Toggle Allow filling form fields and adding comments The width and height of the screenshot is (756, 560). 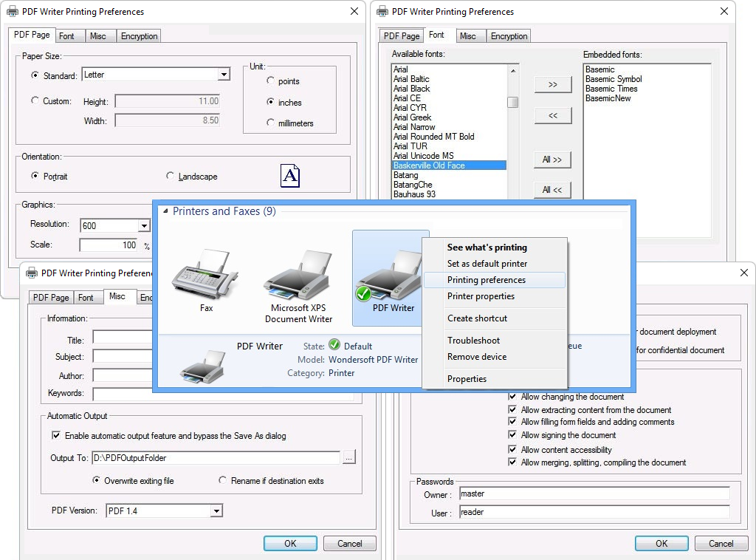512,421
